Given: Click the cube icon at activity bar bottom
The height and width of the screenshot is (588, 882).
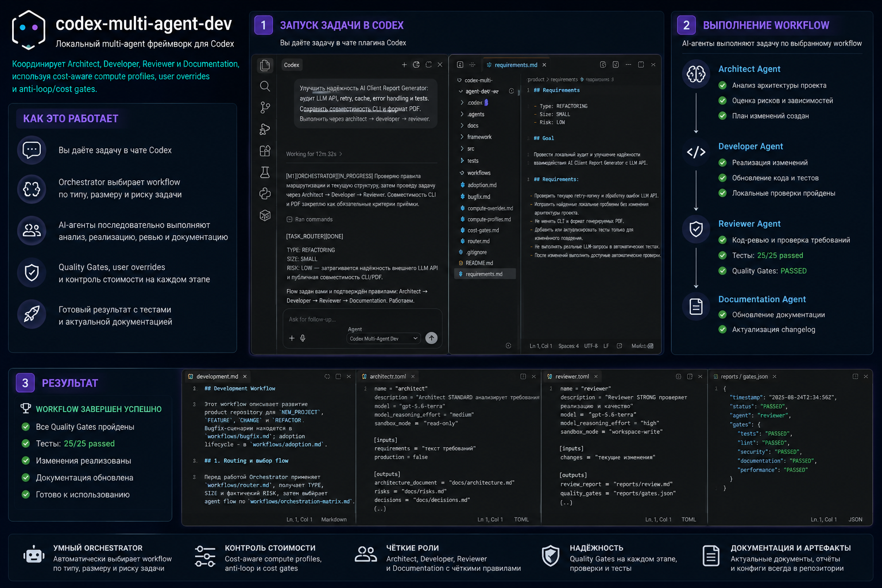Looking at the screenshot, I should click(265, 215).
